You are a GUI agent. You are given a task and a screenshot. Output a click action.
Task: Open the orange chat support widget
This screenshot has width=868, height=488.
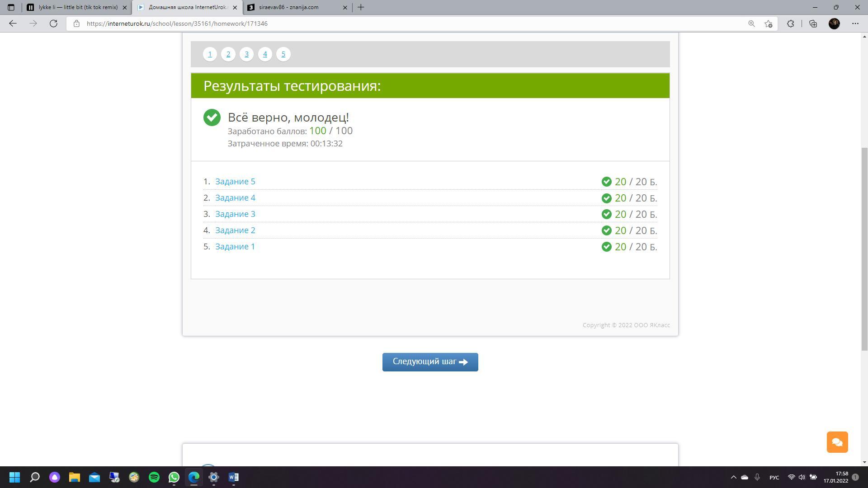click(837, 442)
